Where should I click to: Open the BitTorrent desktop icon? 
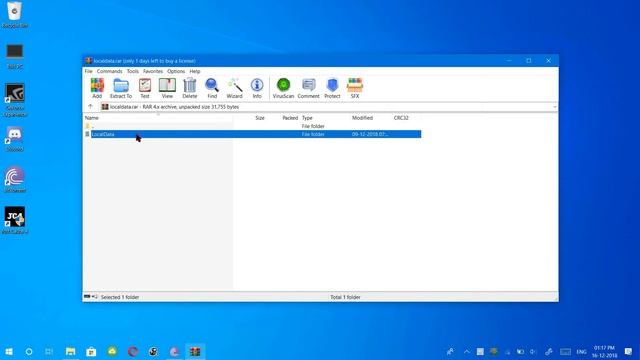tap(15, 180)
